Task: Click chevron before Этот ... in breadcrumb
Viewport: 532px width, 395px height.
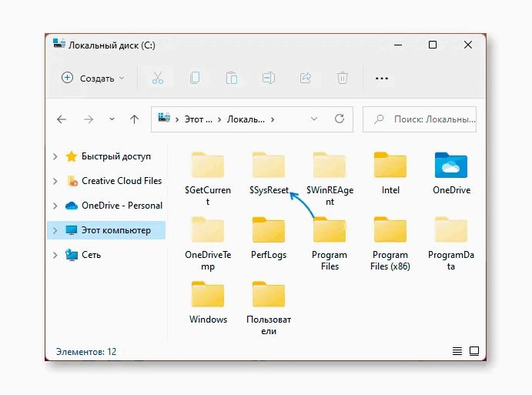Action: (177, 119)
